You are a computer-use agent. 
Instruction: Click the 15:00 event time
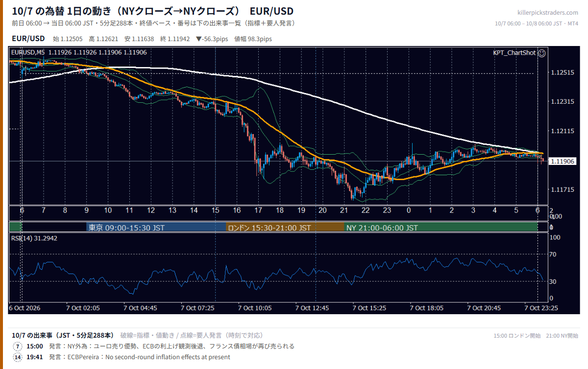[x=35, y=346]
